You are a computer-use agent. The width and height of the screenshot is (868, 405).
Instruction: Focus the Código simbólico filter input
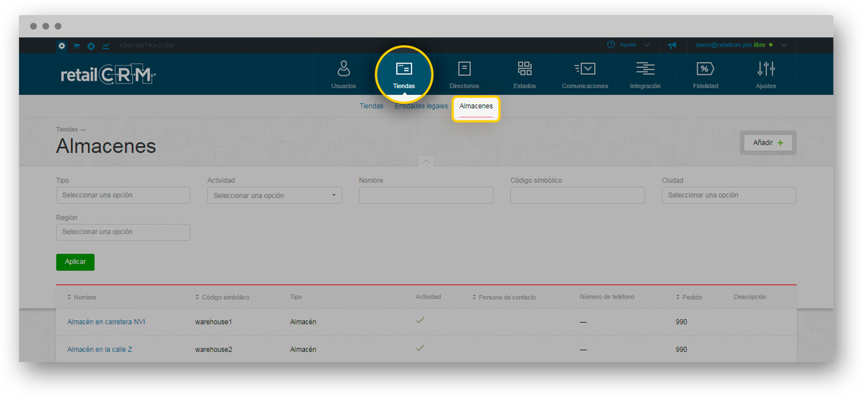coord(577,195)
